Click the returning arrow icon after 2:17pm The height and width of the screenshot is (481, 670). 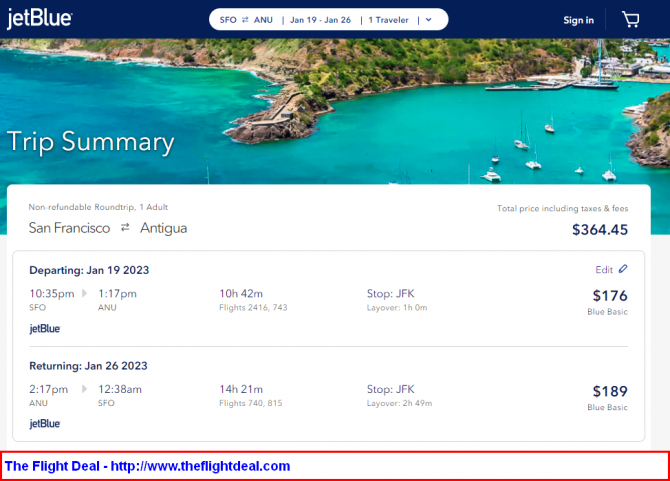pos(85,389)
